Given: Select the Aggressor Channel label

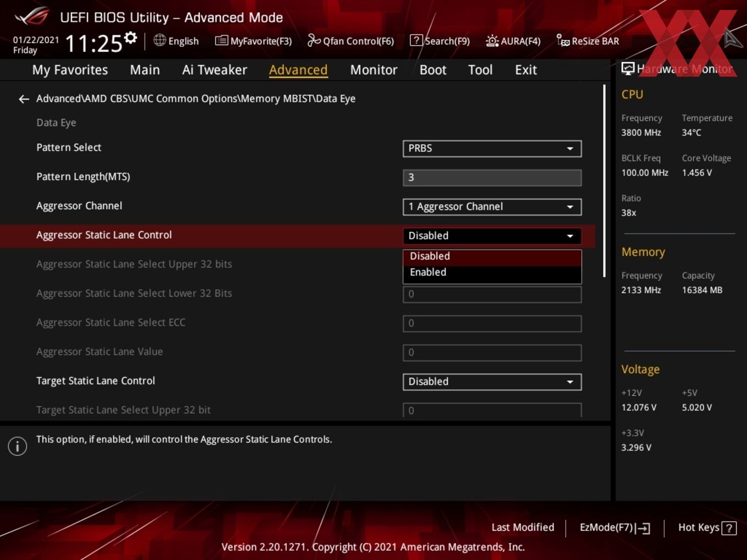Looking at the screenshot, I should (x=79, y=206).
